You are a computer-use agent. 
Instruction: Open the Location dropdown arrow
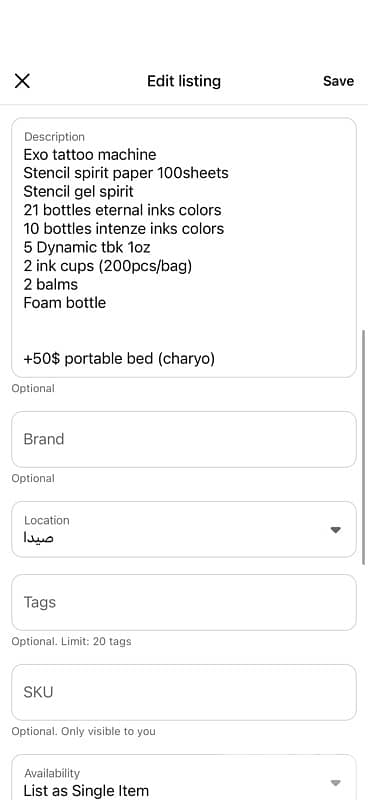(x=335, y=530)
